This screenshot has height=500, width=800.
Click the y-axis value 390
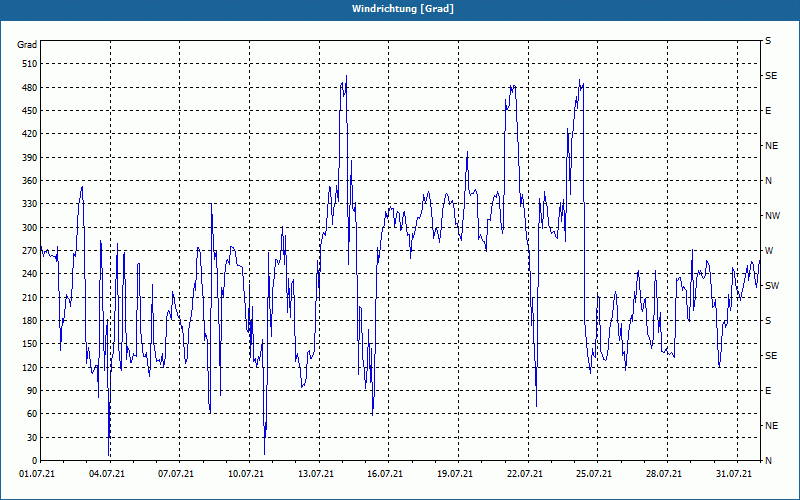29,158
